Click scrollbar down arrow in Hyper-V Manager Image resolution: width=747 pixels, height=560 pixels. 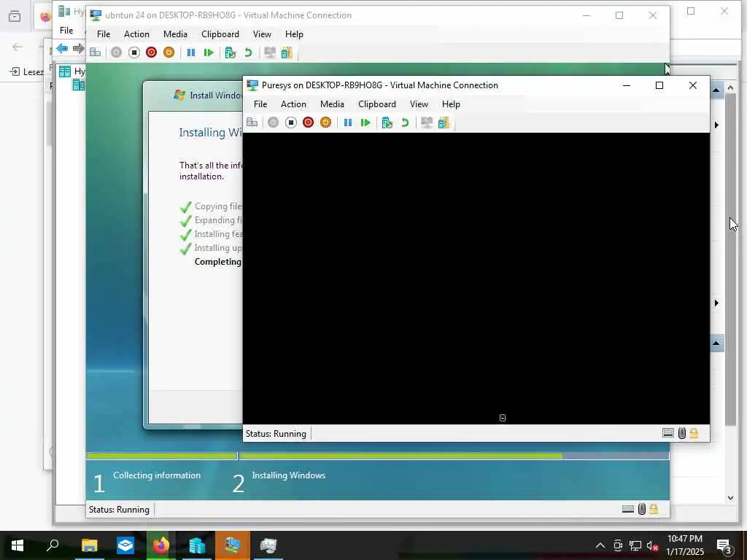click(x=730, y=497)
